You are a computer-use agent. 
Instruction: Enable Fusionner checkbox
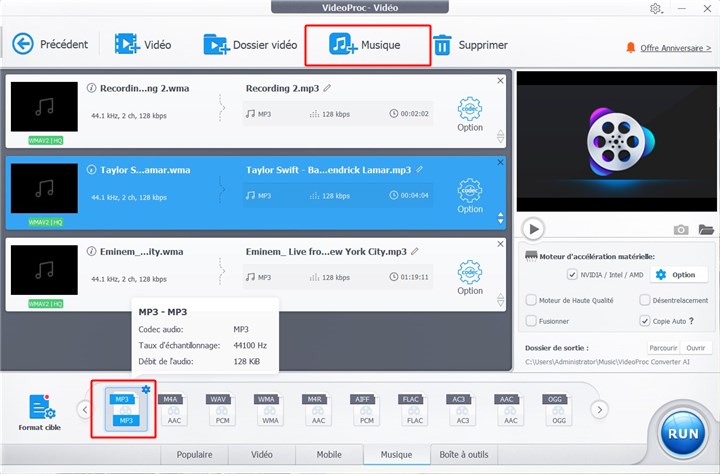(x=531, y=321)
